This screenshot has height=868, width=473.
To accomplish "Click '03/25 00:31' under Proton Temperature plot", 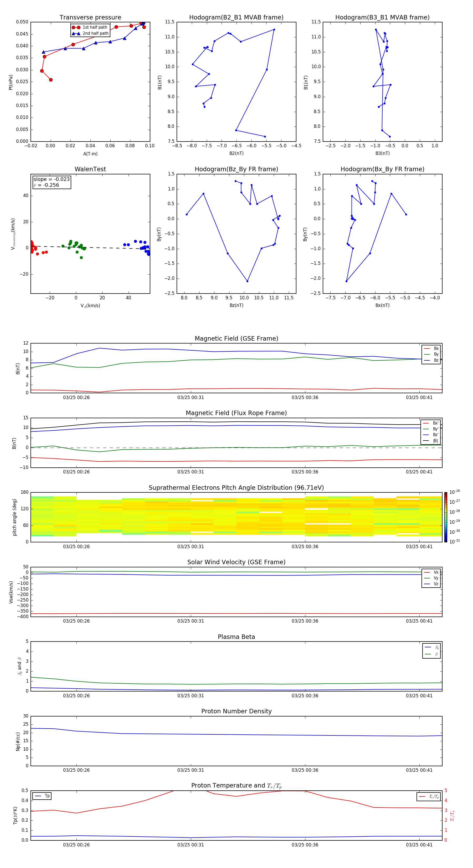I will tap(191, 845).
